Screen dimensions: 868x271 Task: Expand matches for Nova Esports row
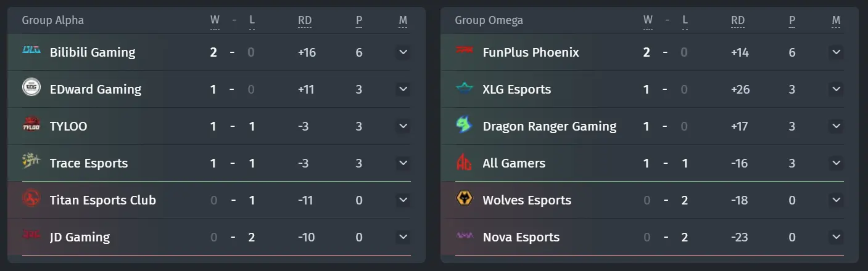click(837, 237)
